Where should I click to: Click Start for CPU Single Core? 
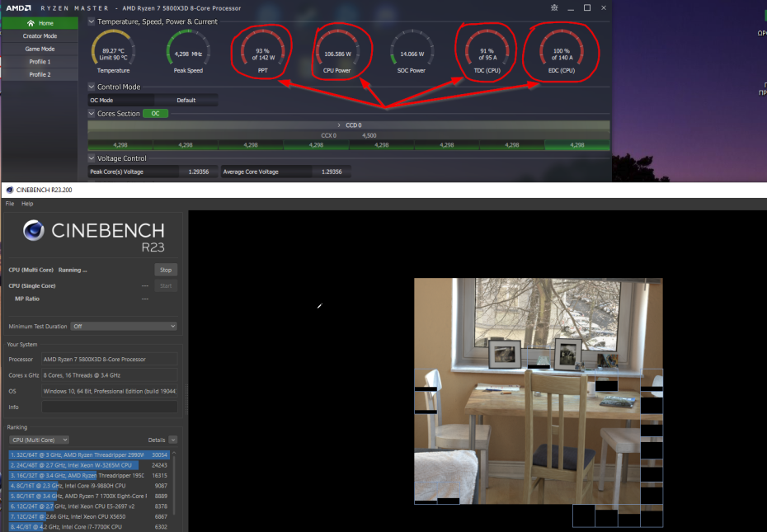pyautogui.click(x=166, y=286)
